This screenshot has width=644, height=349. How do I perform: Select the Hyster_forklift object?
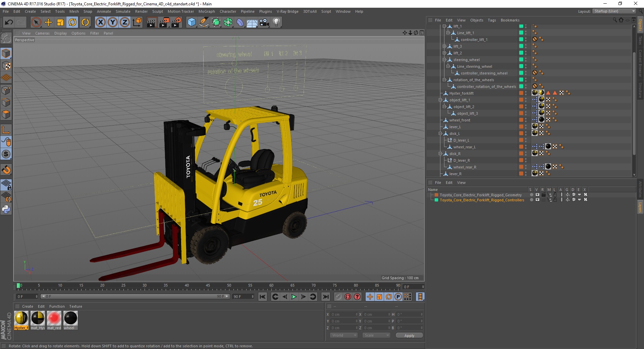point(462,93)
